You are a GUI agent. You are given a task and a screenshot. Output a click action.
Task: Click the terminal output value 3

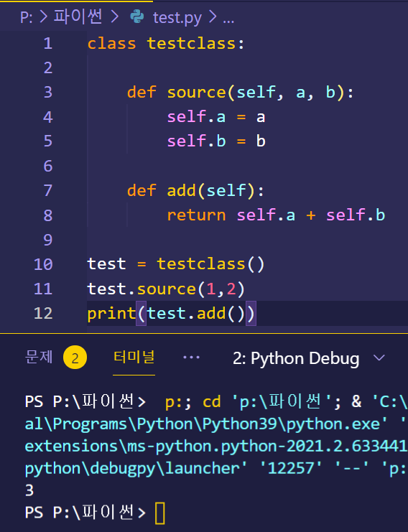(x=29, y=490)
